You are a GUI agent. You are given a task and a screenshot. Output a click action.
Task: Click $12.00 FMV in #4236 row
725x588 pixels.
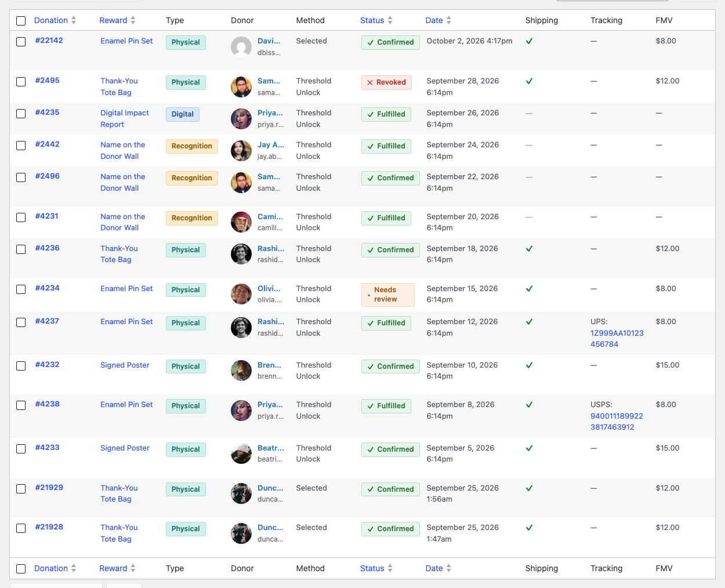(x=668, y=249)
